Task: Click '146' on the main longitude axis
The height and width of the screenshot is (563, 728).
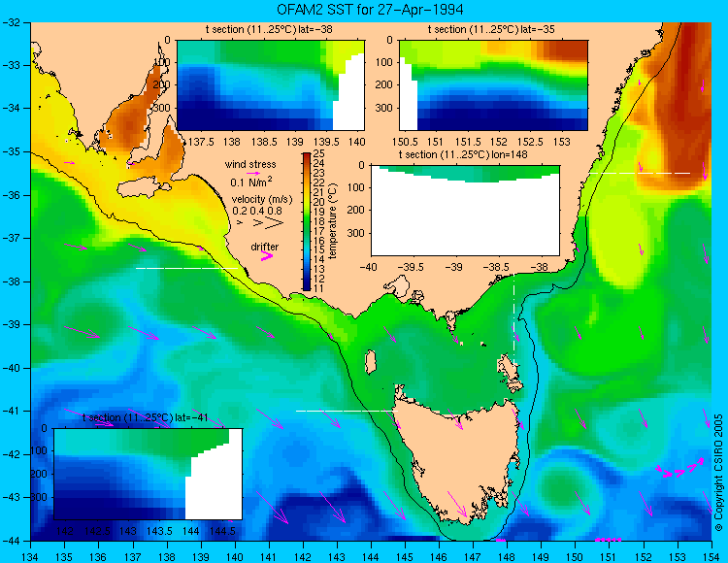Action: 439,556
